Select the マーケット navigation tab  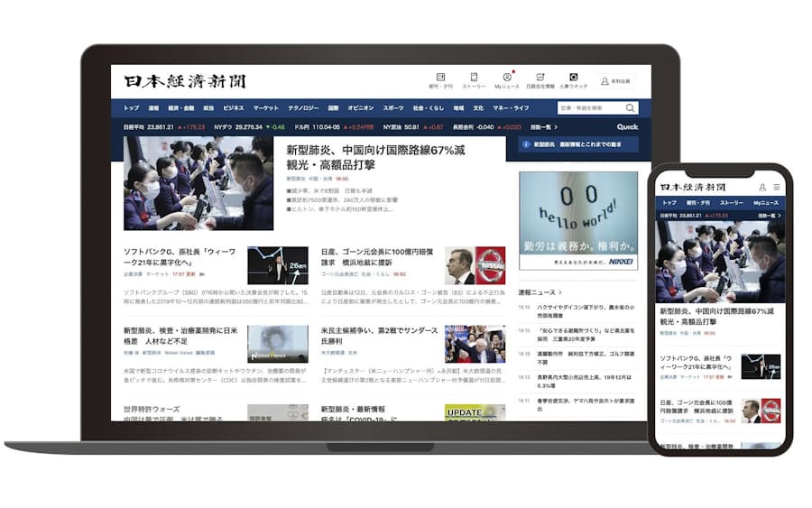[265, 107]
